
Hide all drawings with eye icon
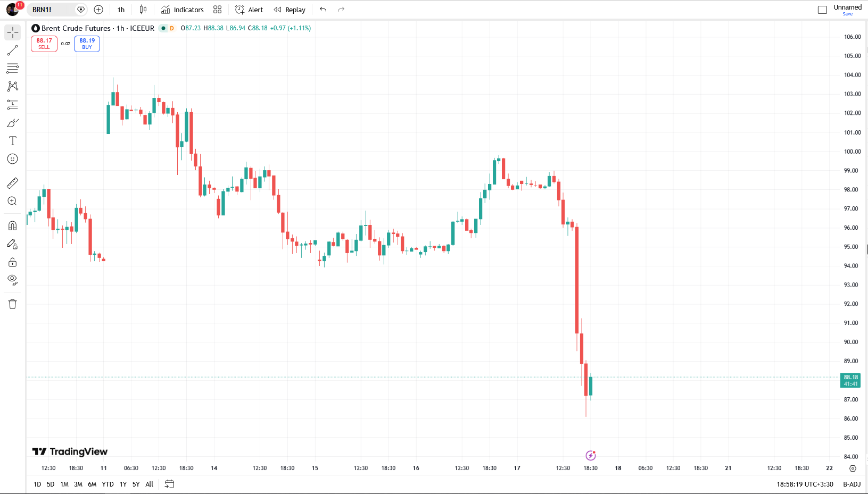(13, 280)
